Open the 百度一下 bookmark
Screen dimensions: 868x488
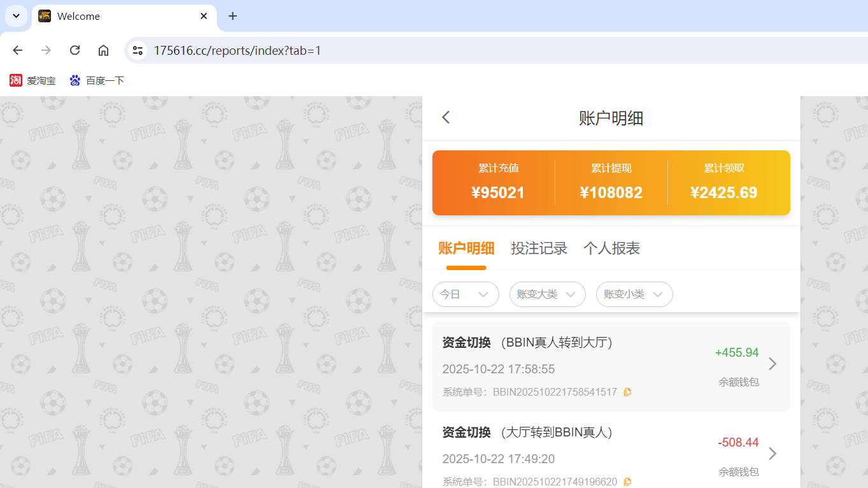pos(97,80)
